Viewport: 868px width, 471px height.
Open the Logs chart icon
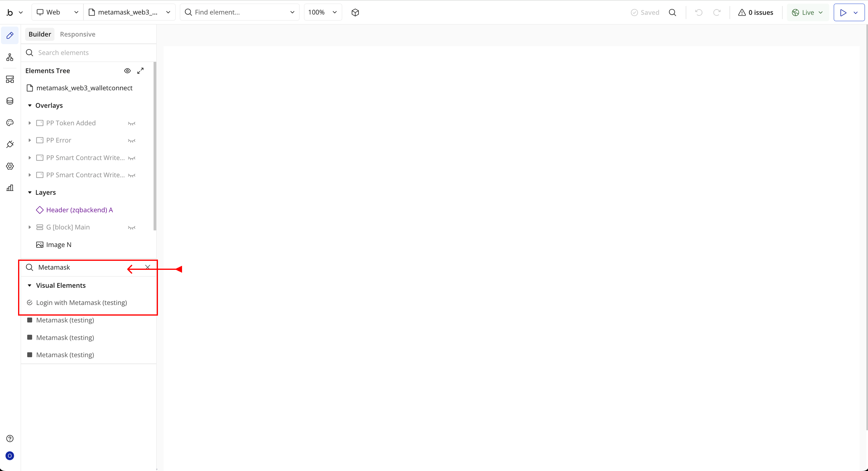(x=10, y=188)
